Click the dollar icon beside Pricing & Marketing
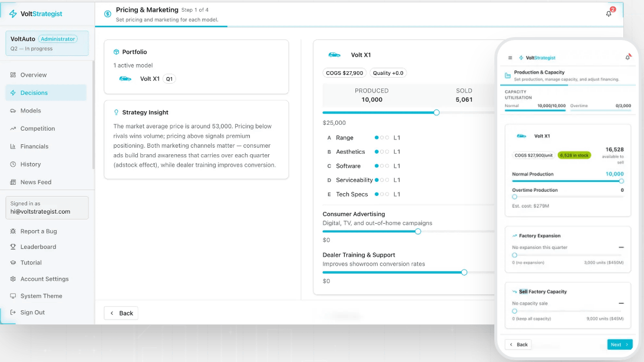 click(x=107, y=14)
